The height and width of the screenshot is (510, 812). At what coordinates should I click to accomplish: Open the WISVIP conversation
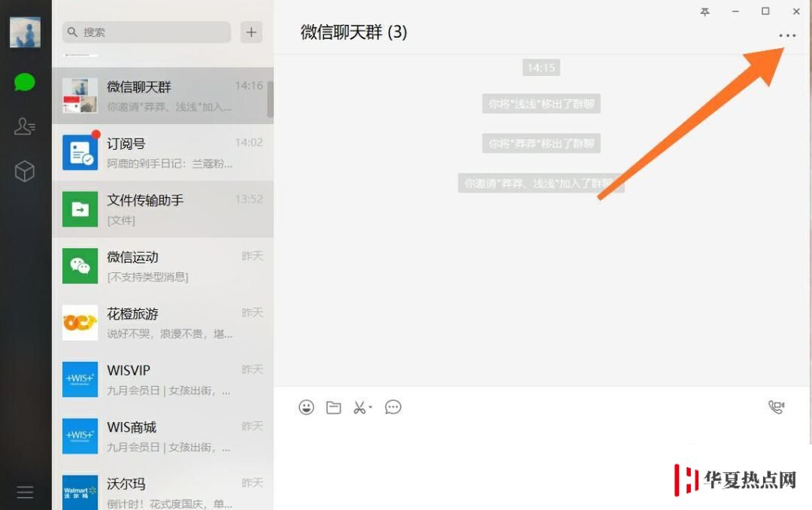162,379
